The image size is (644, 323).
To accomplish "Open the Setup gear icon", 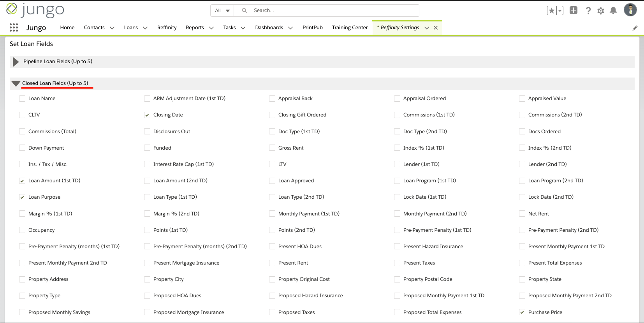I will pos(601,11).
